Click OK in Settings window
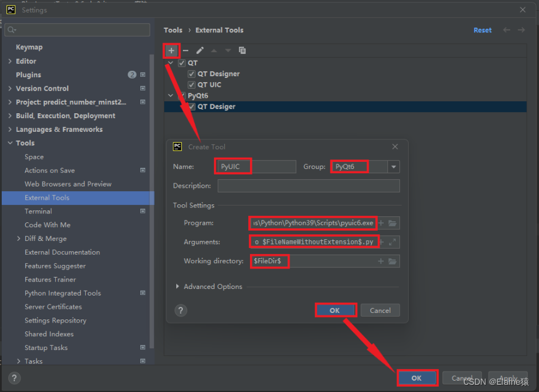 (417, 378)
